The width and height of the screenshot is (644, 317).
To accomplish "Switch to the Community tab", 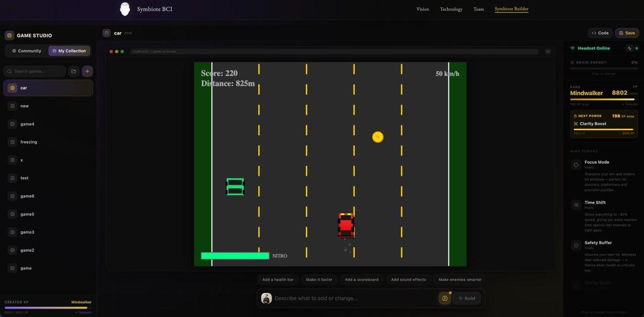I will [26, 51].
